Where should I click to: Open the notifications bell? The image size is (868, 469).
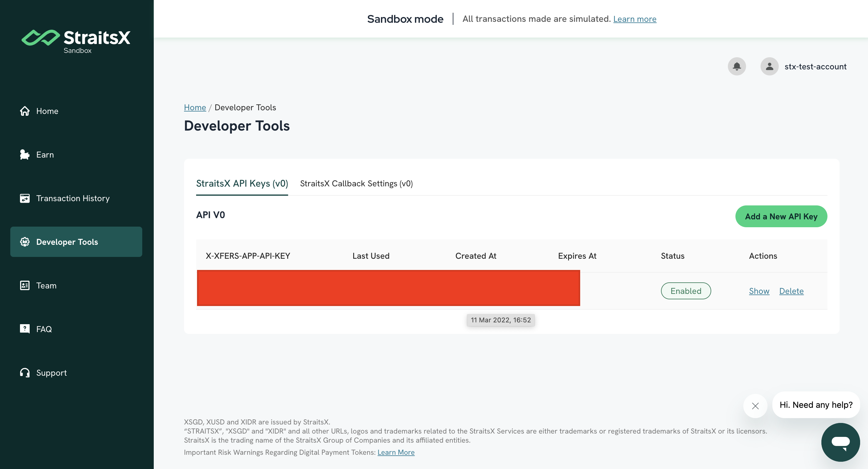click(x=737, y=66)
